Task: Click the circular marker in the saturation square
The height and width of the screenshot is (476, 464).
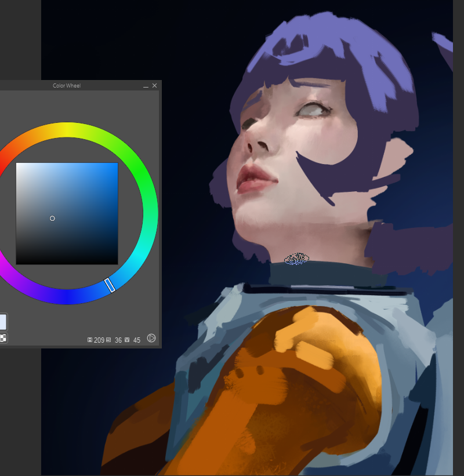Action: [52, 218]
